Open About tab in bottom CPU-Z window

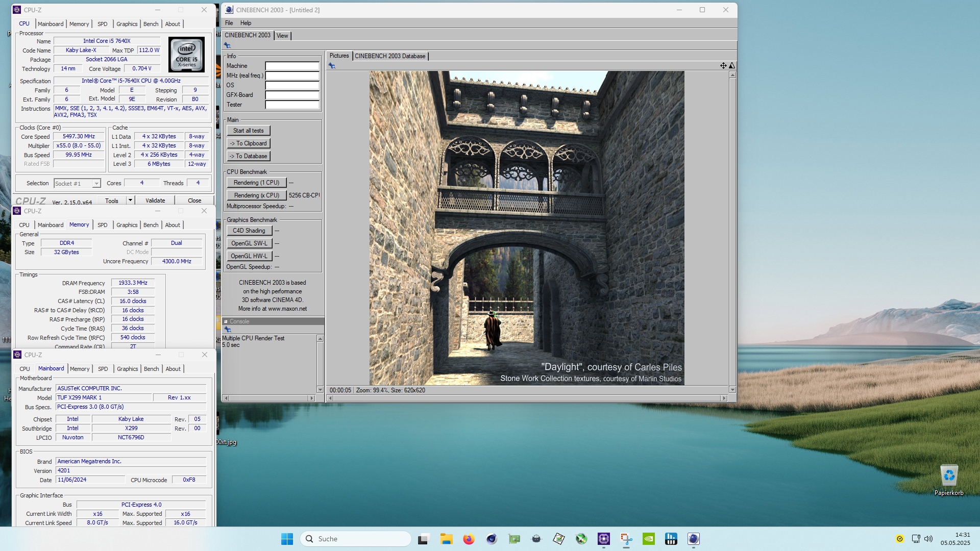[x=173, y=369]
